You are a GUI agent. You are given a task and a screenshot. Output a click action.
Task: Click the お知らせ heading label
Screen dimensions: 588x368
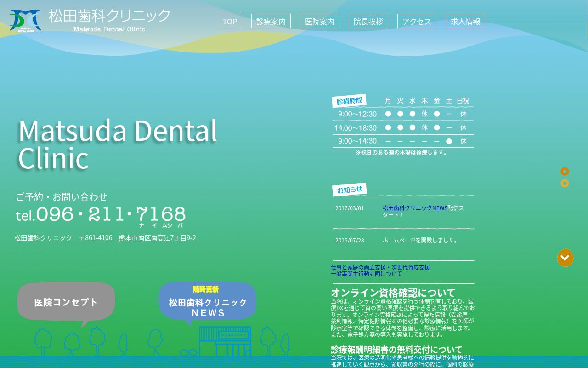click(x=350, y=190)
